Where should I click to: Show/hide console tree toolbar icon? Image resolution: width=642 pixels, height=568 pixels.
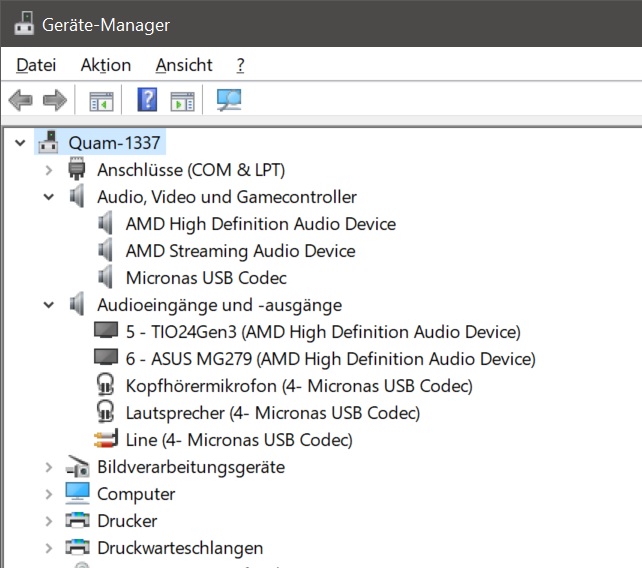pyautogui.click(x=101, y=101)
